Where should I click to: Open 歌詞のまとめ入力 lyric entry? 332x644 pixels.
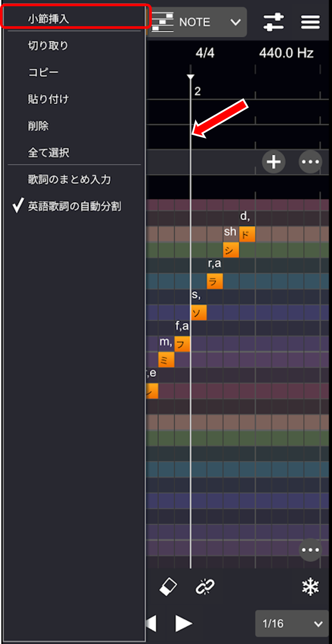69,179
